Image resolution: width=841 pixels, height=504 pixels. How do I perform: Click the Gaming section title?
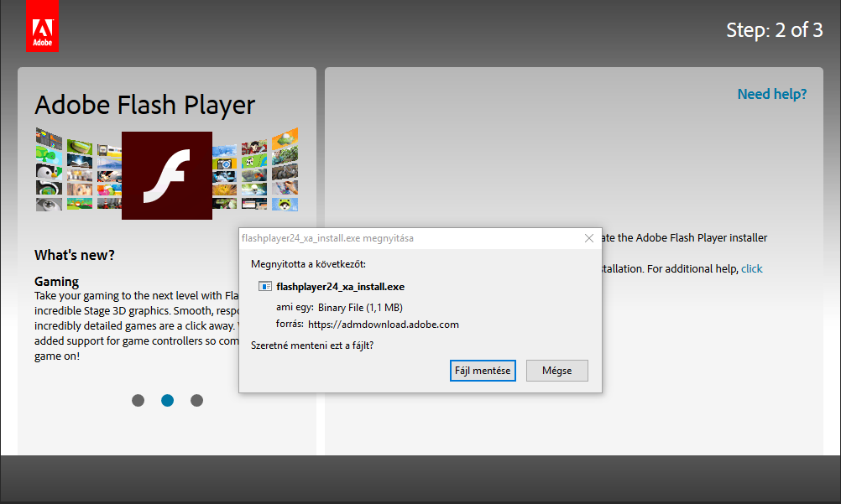(56, 282)
